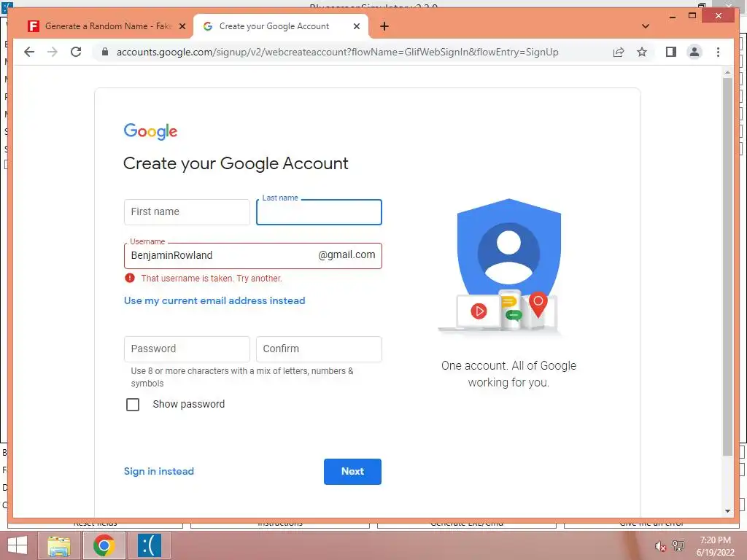Click the 'That username is taken' error text
747x560 pixels.
tap(212, 278)
